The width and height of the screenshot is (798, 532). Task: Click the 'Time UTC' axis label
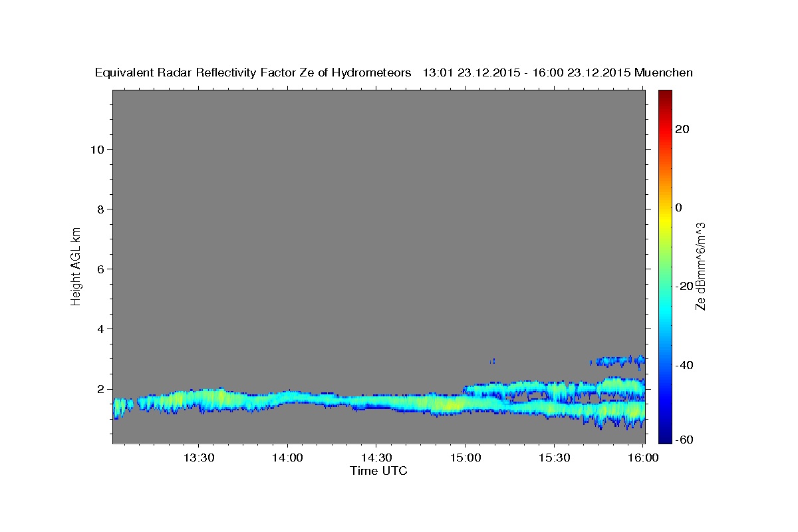tap(378, 471)
